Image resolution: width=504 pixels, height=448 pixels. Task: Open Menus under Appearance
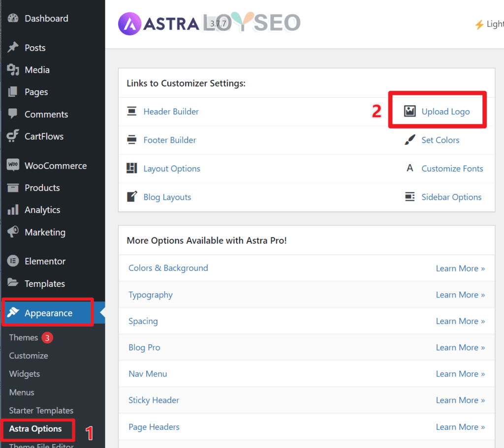tap(22, 392)
